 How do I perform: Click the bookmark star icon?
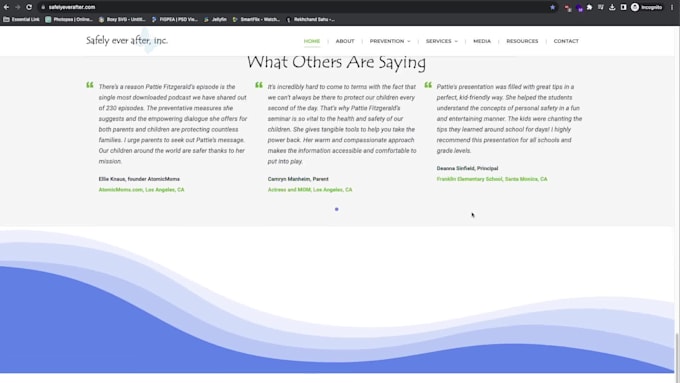click(552, 7)
